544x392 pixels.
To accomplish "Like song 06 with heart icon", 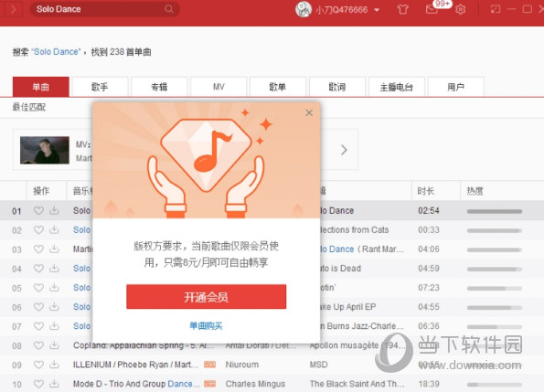I will tap(38, 307).
